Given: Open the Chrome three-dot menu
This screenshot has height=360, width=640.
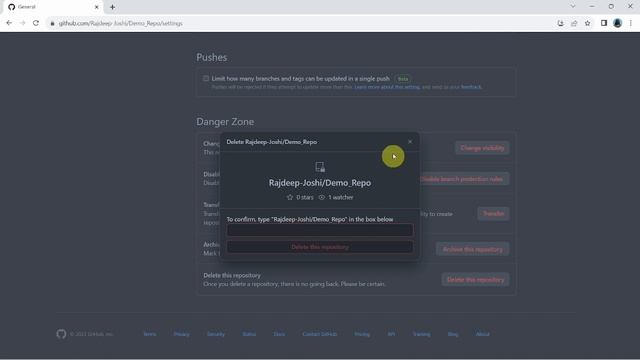Looking at the screenshot, I should (631, 23).
